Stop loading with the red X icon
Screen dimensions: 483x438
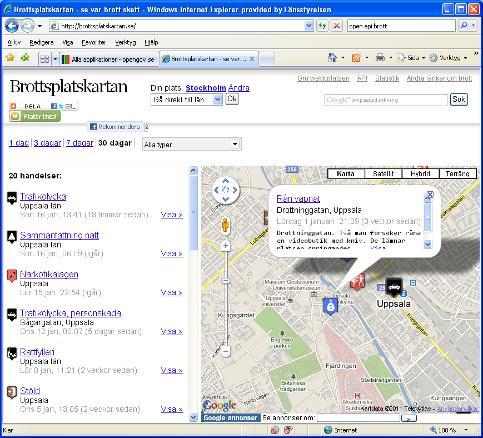[337, 26]
